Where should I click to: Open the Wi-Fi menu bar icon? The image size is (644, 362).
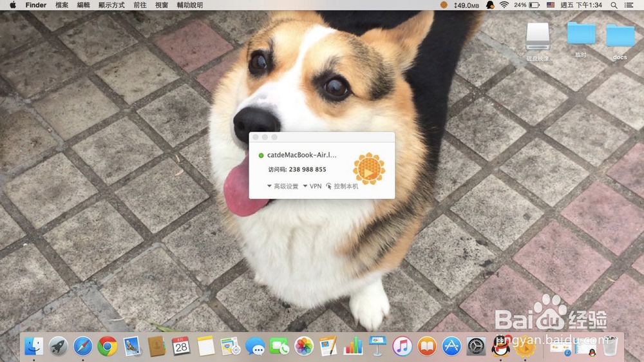click(504, 5)
